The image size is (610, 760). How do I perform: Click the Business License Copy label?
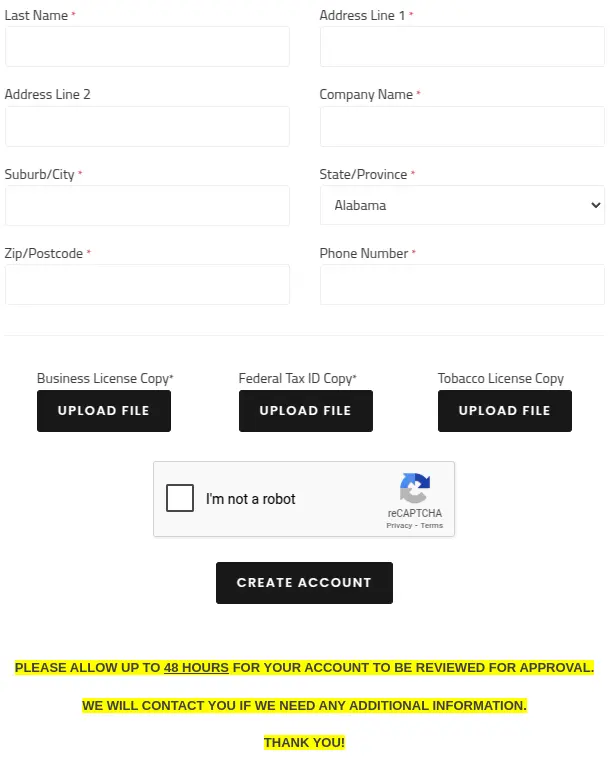[x=105, y=378]
